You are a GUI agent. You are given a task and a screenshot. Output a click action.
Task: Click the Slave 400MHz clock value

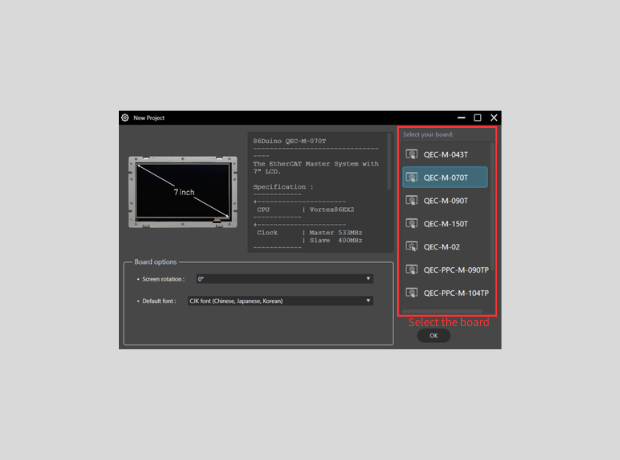[336, 240]
